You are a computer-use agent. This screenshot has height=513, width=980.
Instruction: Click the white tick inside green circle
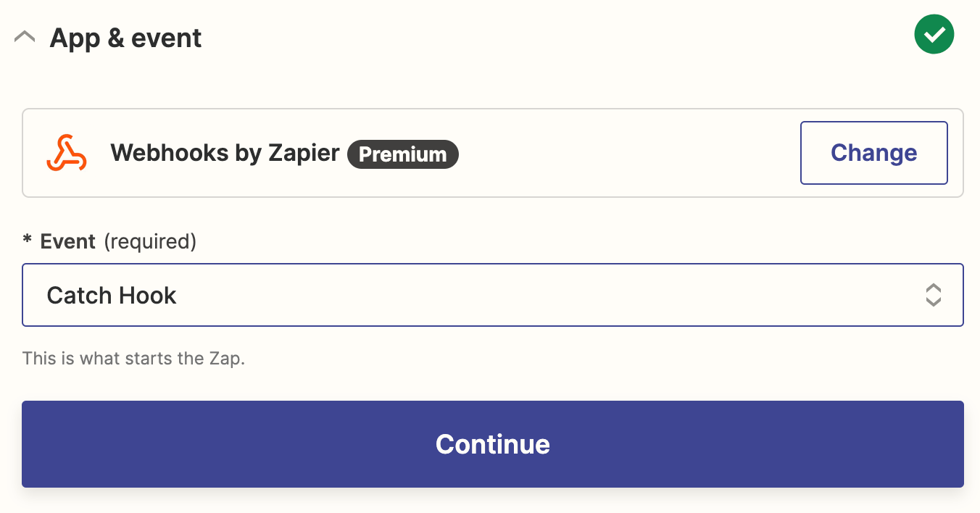pos(934,34)
